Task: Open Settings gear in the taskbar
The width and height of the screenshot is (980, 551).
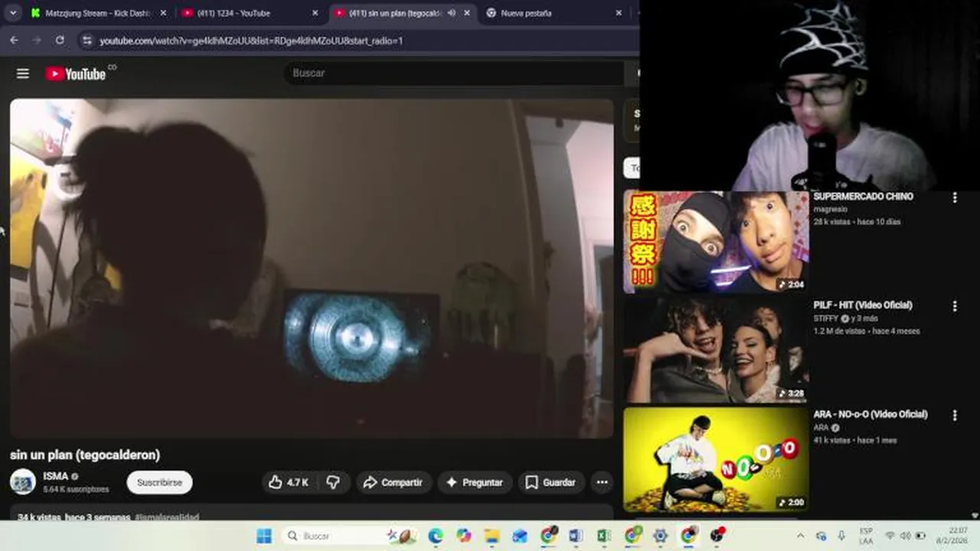Action: pos(661,536)
